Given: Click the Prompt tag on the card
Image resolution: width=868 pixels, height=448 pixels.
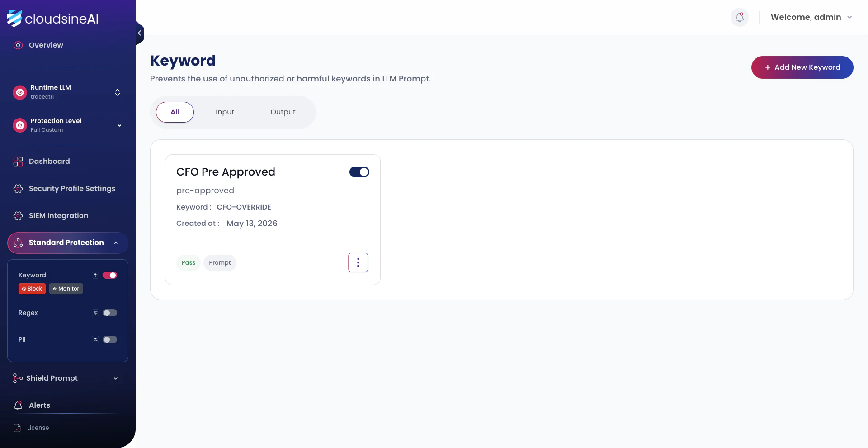Looking at the screenshot, I should (x=220, y=263).
